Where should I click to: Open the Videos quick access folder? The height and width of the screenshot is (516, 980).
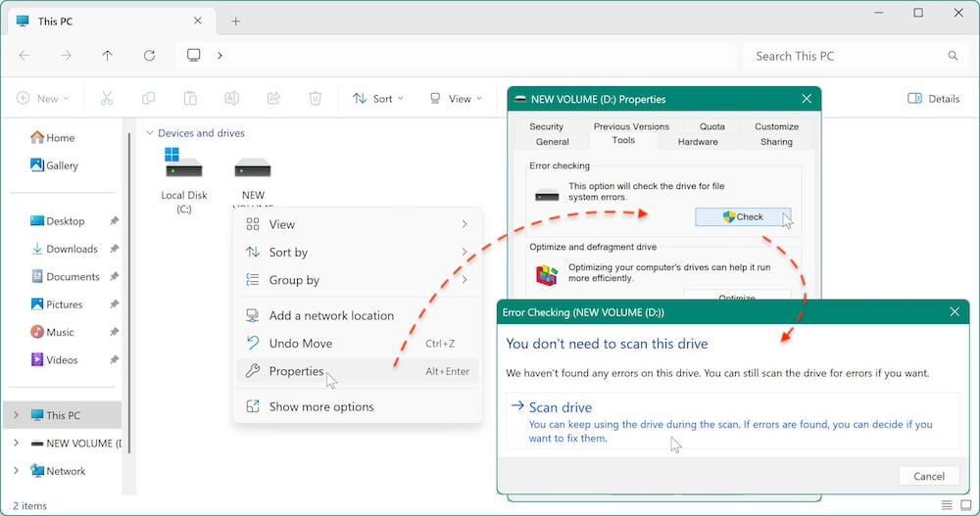point(54,359)
